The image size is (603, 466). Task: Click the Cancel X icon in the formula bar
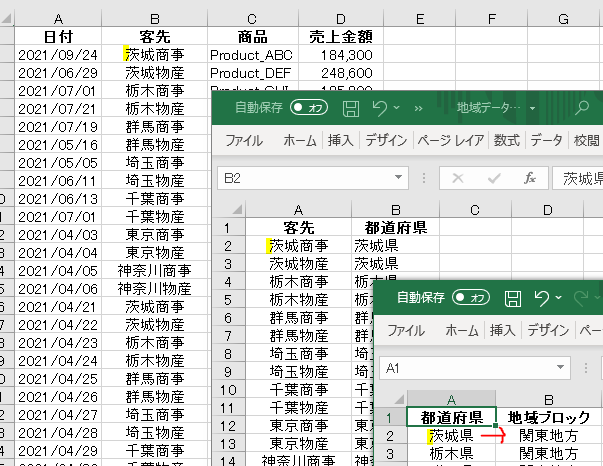click(458, 178)
